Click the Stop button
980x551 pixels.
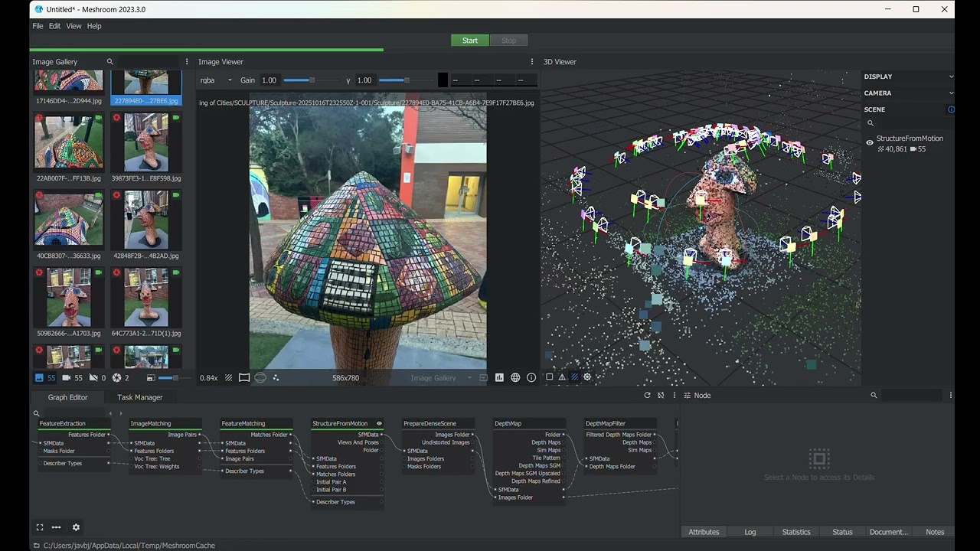point(508,41)
